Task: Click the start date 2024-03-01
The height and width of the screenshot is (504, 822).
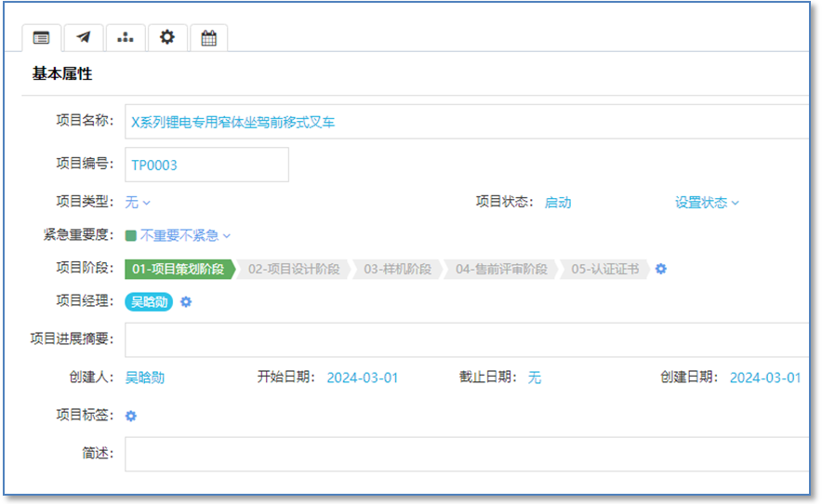Action: pos(362,378)
